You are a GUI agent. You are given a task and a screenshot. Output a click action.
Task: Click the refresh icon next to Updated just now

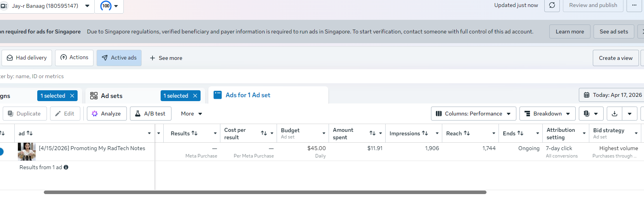tap(552, 5)
